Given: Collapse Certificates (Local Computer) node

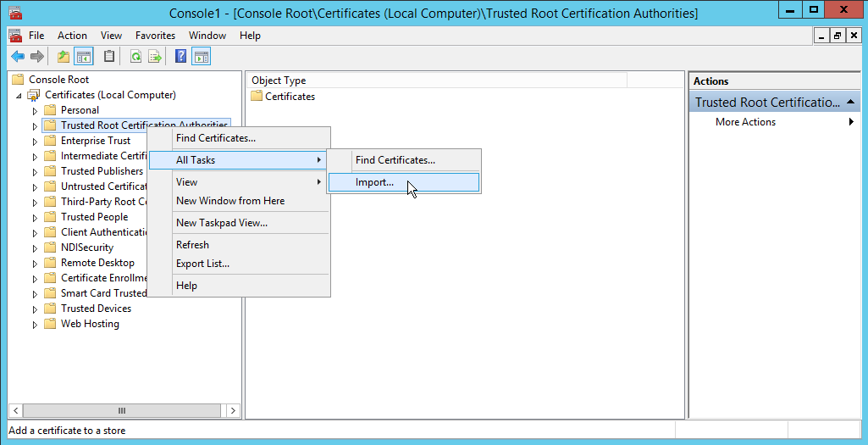Looking at the screenshot, I should coord(19,95).
